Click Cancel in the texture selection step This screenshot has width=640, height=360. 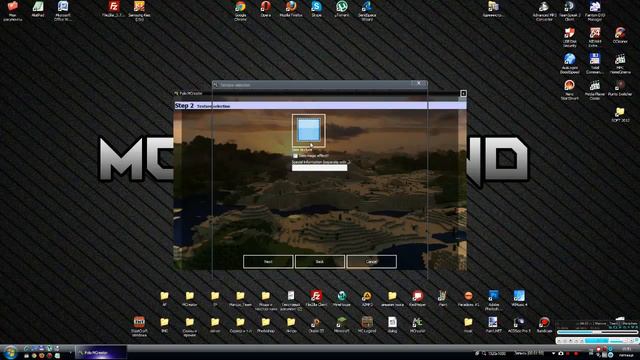(371, 262)
